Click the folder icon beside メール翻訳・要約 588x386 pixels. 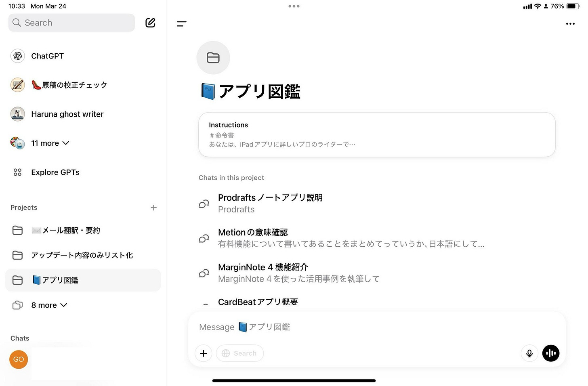coord(17,230)
